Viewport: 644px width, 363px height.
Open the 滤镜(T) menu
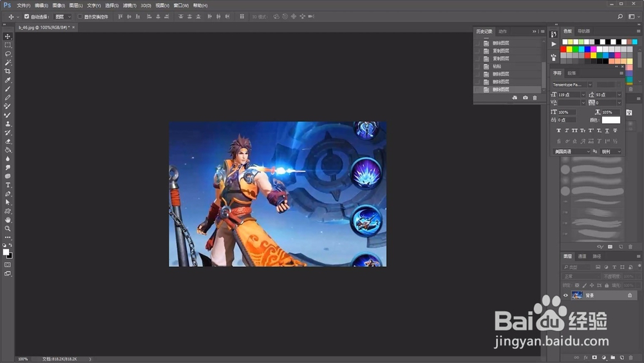point(129,5)
